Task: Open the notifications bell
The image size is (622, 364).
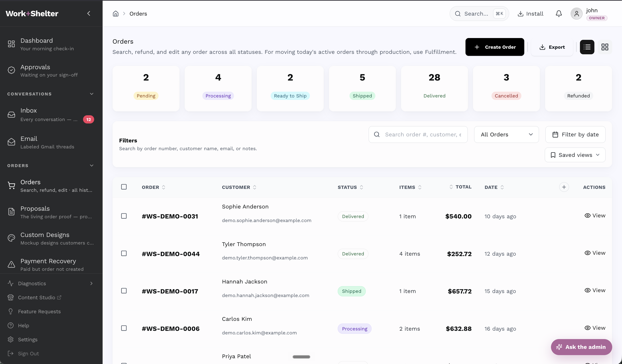Action: click(x=559, y=14)
